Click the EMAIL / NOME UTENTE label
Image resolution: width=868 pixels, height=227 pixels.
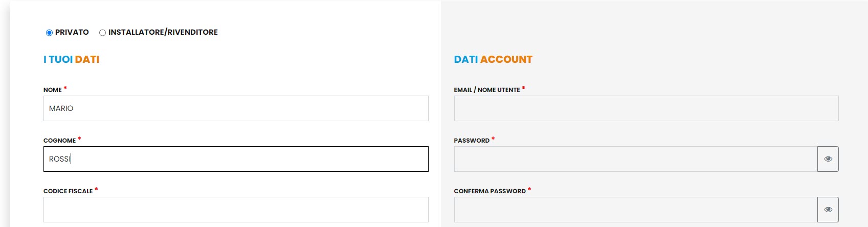pyautogui.click(x=486, y=90)
